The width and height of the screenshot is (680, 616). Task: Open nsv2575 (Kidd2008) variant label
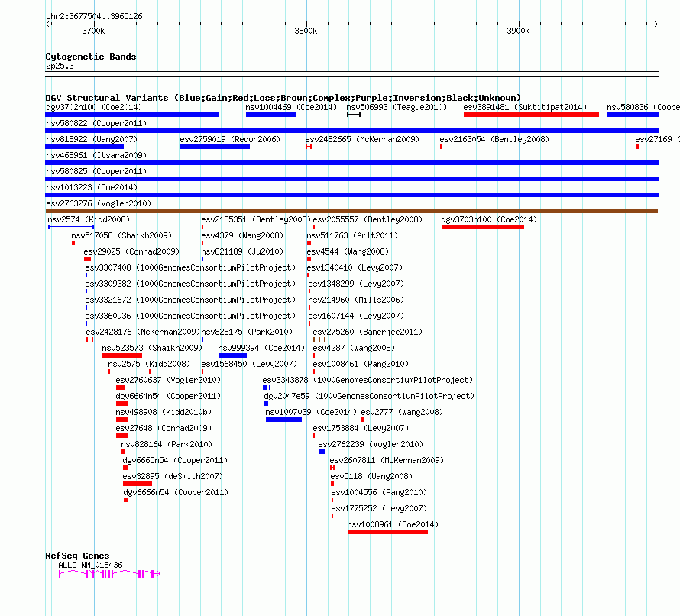149,364
